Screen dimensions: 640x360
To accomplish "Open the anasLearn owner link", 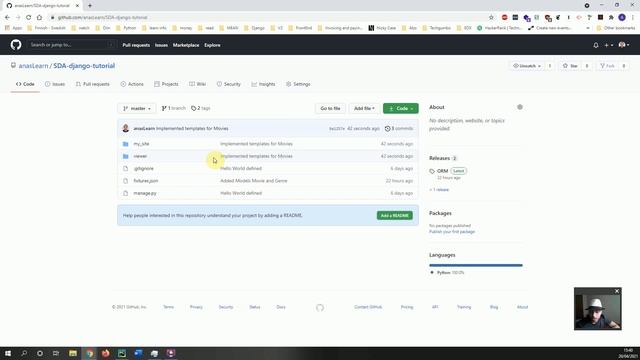I will coord(33,66).
